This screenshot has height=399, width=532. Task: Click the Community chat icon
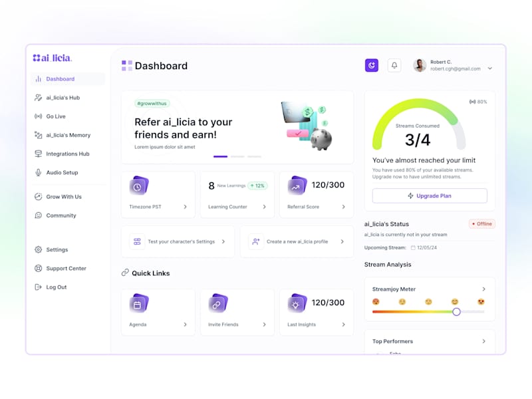[39, 215]
